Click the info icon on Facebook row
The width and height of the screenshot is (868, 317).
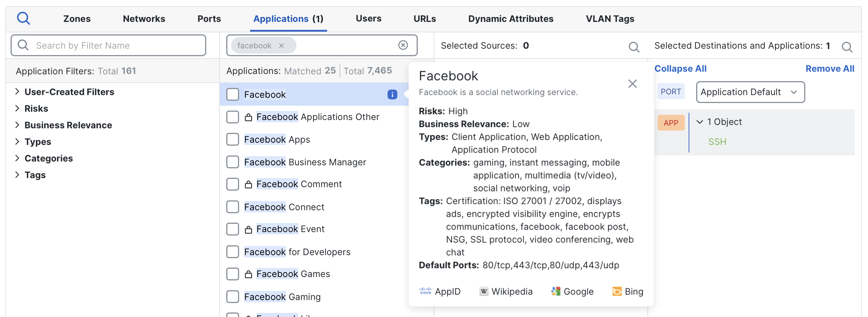392,94
